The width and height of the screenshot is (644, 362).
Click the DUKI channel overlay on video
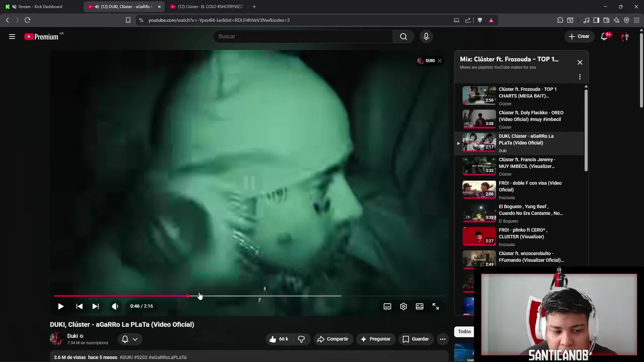tap(426, 61)
